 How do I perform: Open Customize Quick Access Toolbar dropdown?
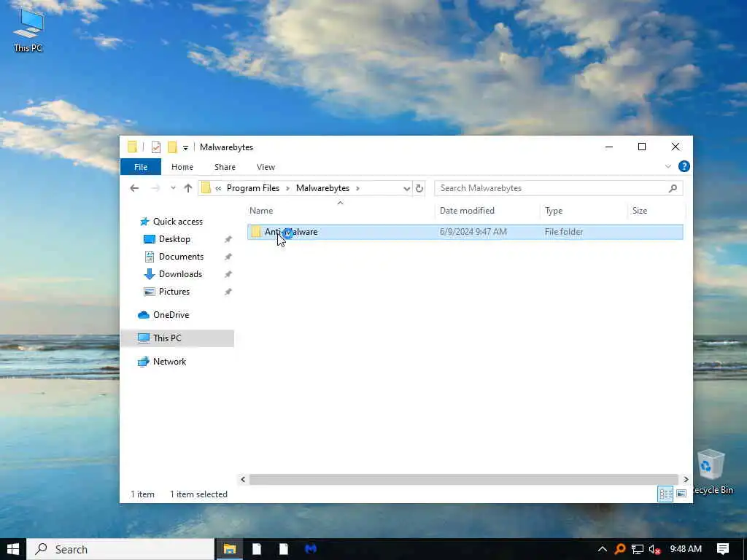point(185,147)
